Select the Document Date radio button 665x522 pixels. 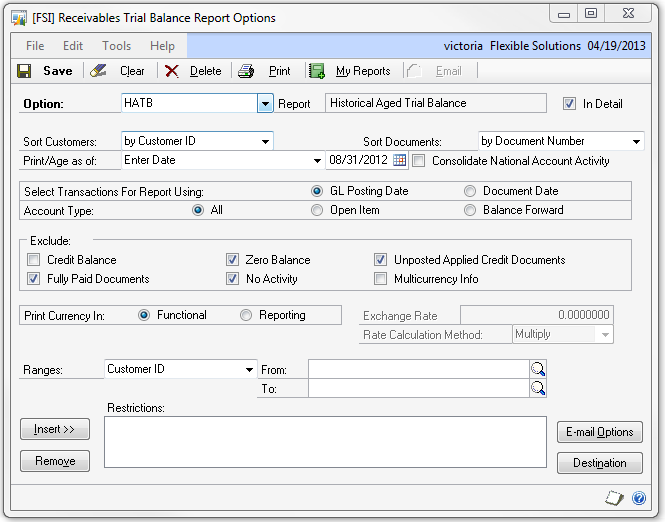coord(470,191)
